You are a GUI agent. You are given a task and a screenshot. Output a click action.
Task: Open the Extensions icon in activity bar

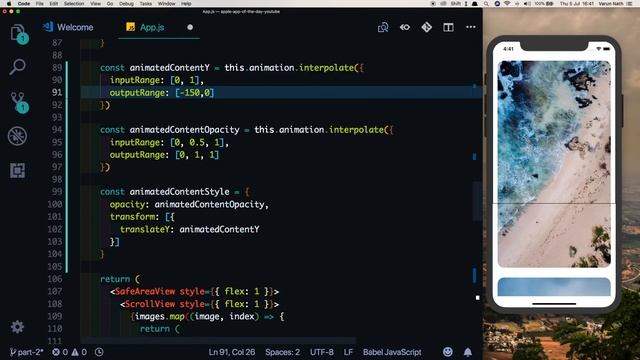(x=18, y=170)
